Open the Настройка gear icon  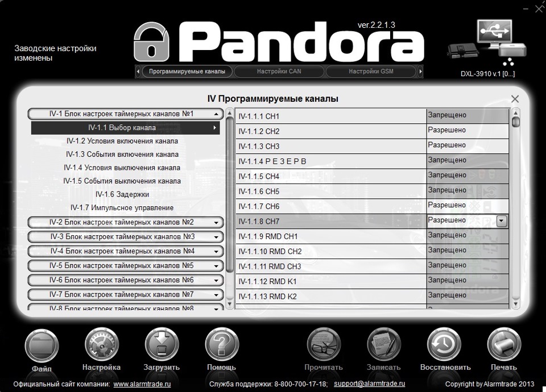102,344
